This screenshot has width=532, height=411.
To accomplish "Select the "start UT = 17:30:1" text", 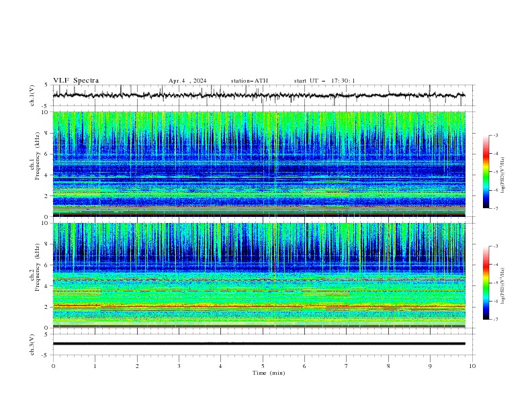I will pos(324,81).
